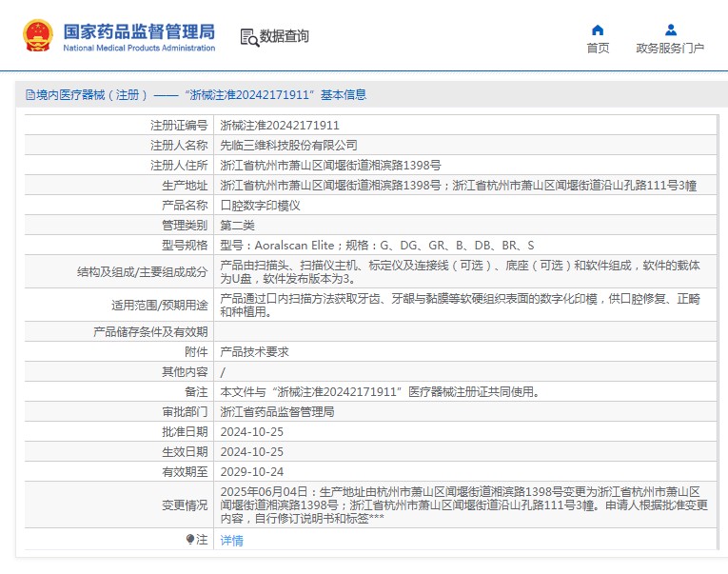
Task: Click product name 口腔数字印模仪
Action: [x=260, y=205]
